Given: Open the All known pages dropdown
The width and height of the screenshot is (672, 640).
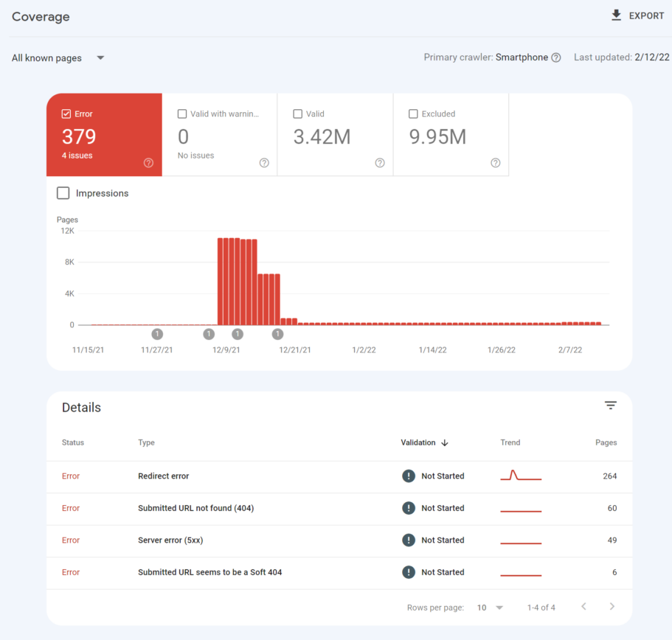Looking at the screenshot, I should click(58, 58).
